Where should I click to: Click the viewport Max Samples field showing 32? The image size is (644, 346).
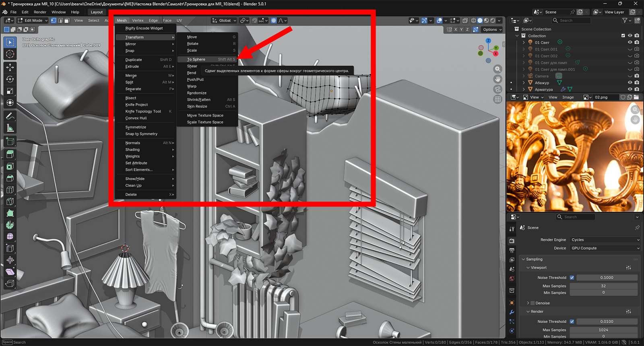(x=603, y=286)
